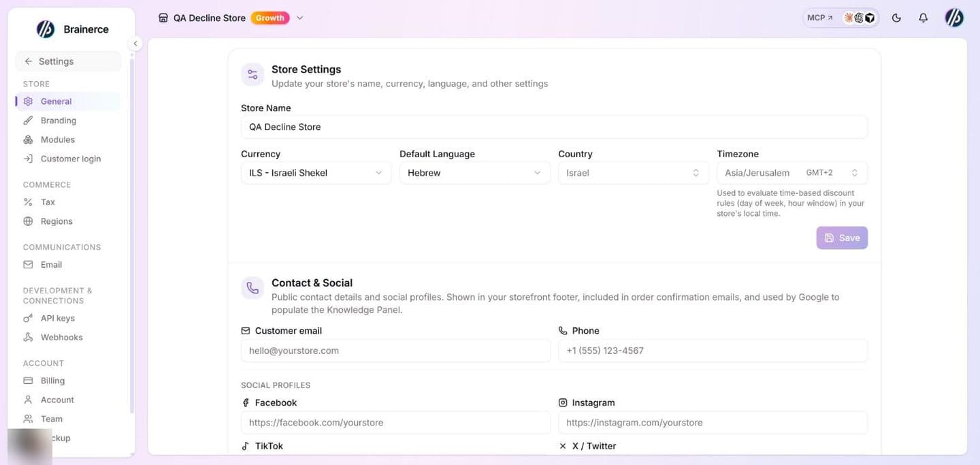Toggle dark mode with the moon icon

pos(896,18)
